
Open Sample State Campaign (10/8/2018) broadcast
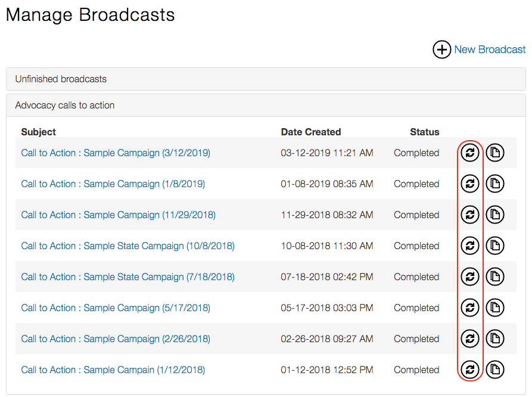point(127,246)
